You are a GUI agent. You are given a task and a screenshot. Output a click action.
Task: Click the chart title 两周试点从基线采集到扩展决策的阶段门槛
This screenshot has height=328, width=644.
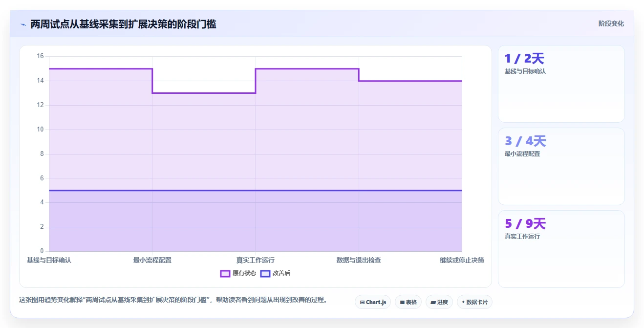click(123, 24)
